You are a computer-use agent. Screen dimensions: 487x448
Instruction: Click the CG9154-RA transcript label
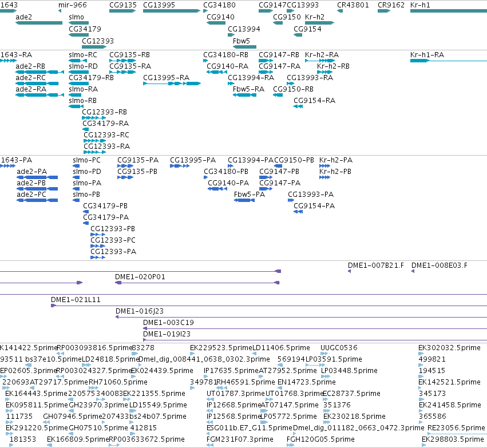pyautogui.click(x=314, y=100)
